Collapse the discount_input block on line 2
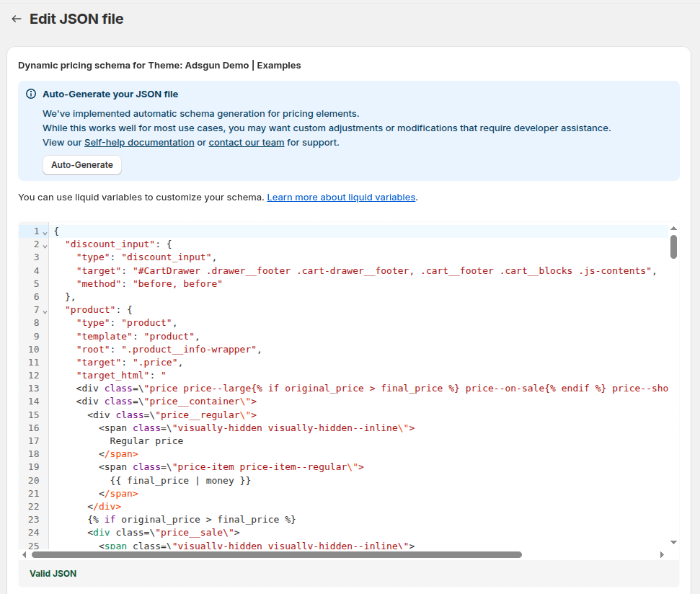This screenshot has width=700, height=594. [45, 244]
